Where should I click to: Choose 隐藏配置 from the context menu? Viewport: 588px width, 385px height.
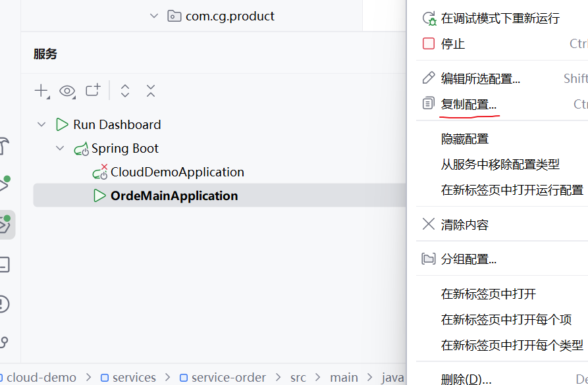pyautogui.click(x=465, y=139)
